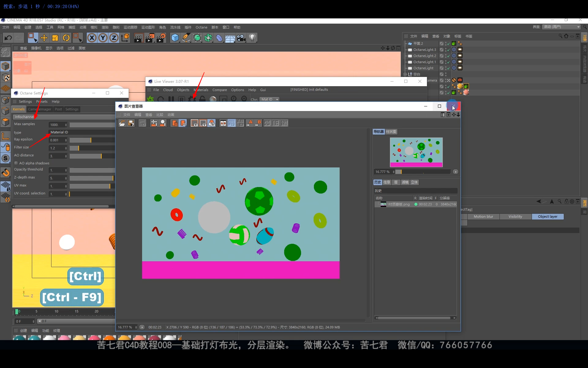The width and height of the screenshot is (588, 368).
Task: Switch to the Post tab in Octane Settings
Action: [58, 109]
